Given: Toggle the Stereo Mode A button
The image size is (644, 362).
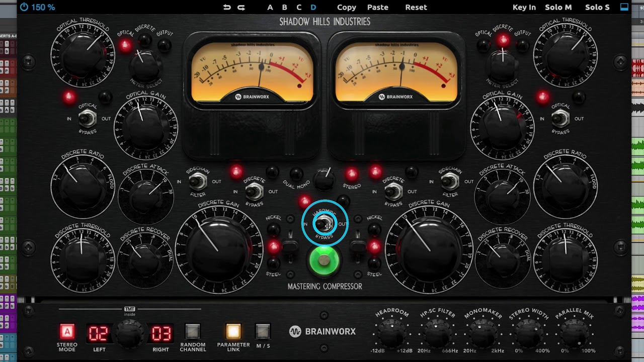Looking at the screenshot, I should (x=67, y=331).
